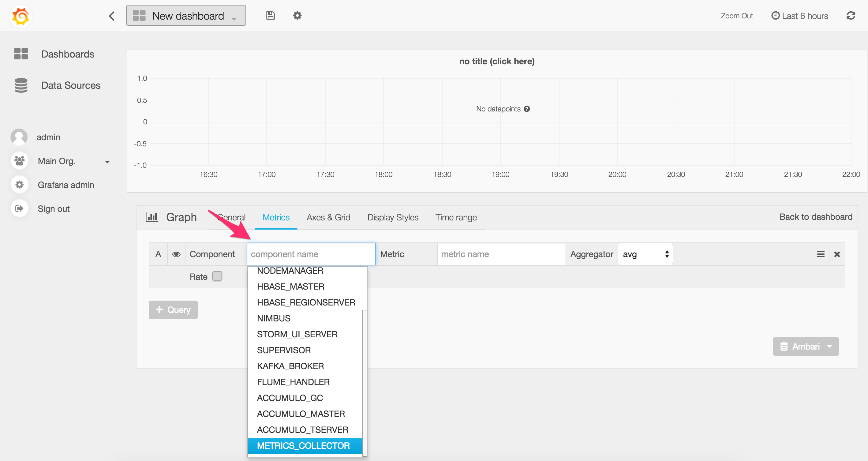868x461 pixels.
Task: Click the refresh dashboard icon
Action: point(851,16)
